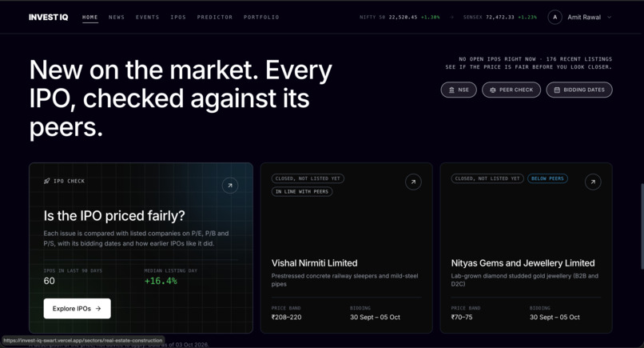Click the price band ₹208–220
Viewport: 644px width, 348px height.
[x=286, y=317]
